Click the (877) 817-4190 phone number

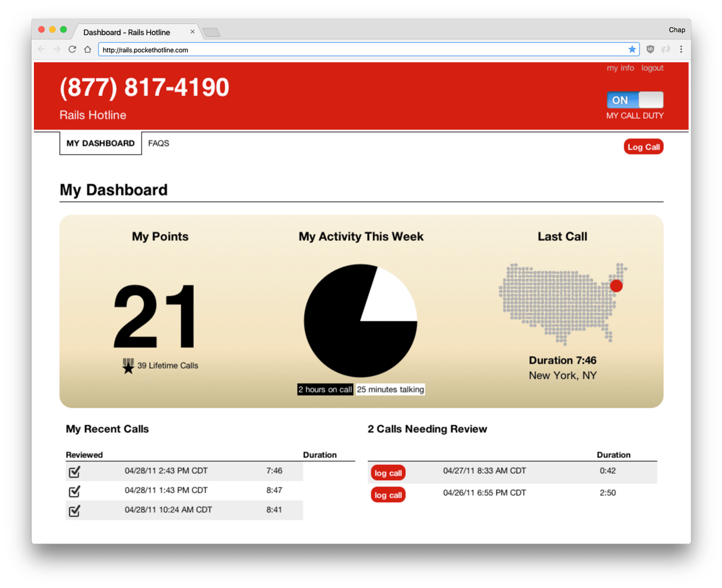(x=144, y=87)
